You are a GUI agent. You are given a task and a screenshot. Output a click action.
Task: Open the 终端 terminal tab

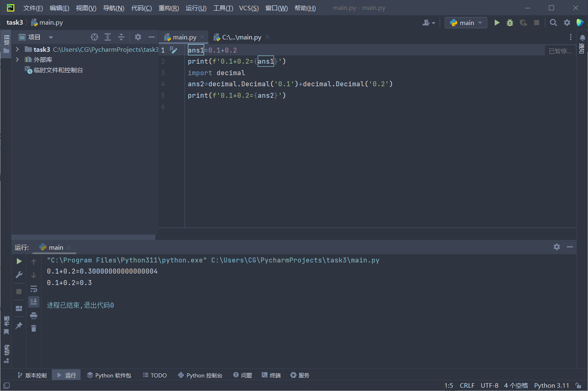click(x=271, y=375)
